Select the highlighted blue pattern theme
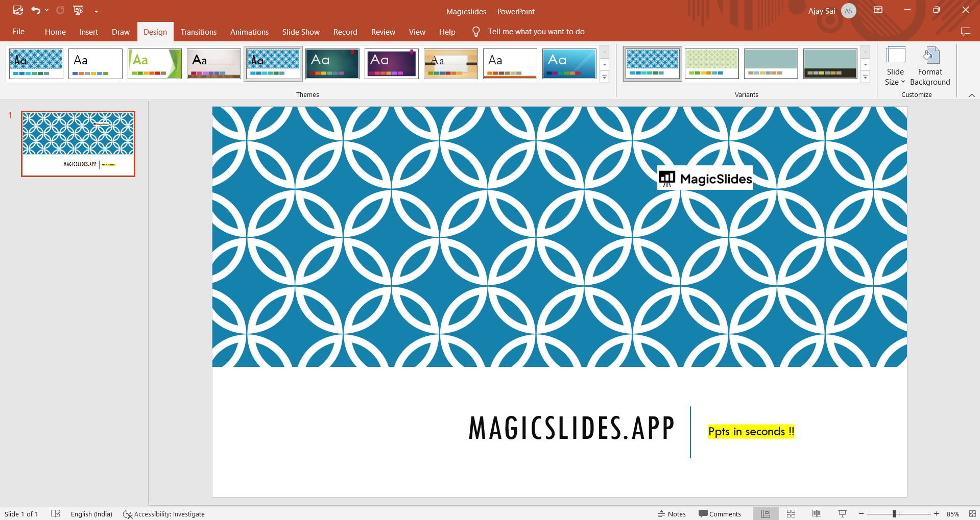Screen dimensions: 980x520 click(x=273, y=64)
